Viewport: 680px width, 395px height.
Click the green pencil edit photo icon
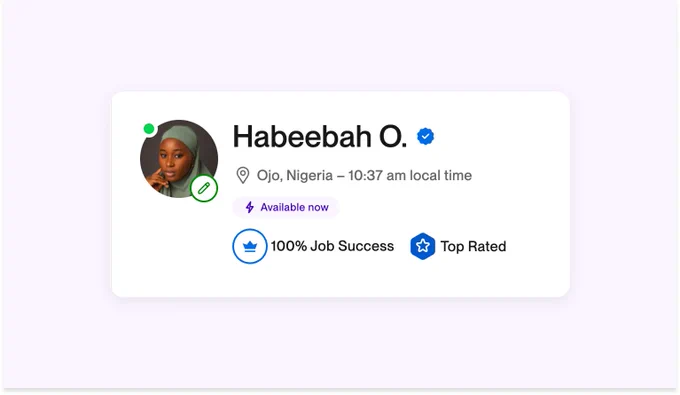click(204, 188)
